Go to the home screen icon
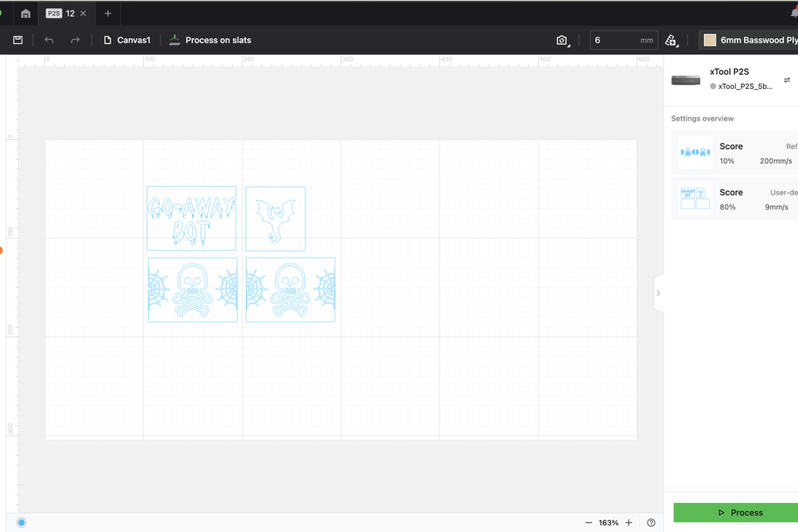This screenshot has width=798, height=532. pyautogui.click(x=26, y=14)
